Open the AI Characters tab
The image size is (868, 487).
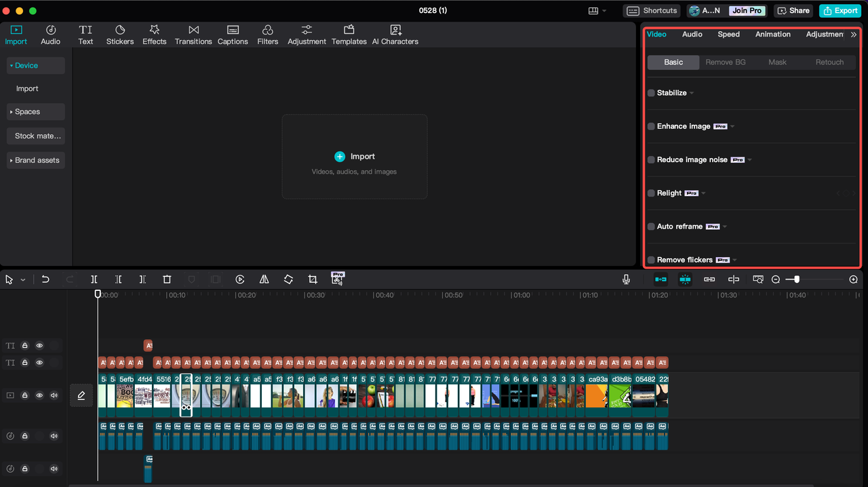[x=395, y=35]
